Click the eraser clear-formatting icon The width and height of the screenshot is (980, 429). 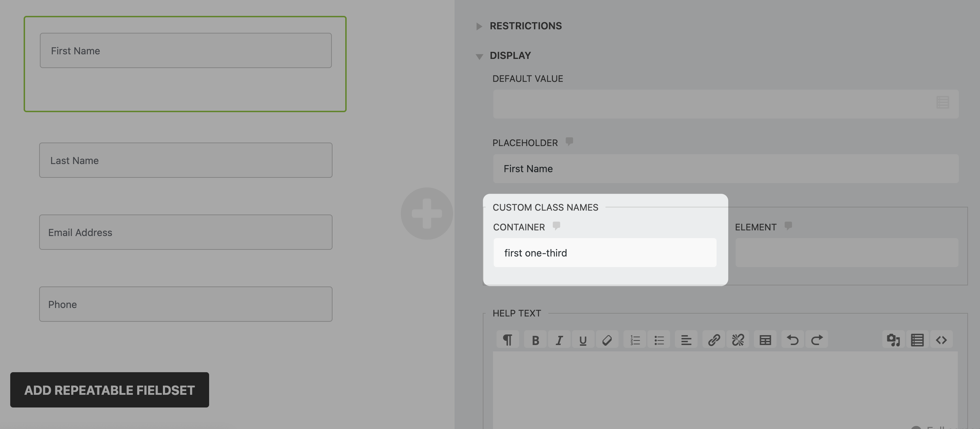click(607, 339)
